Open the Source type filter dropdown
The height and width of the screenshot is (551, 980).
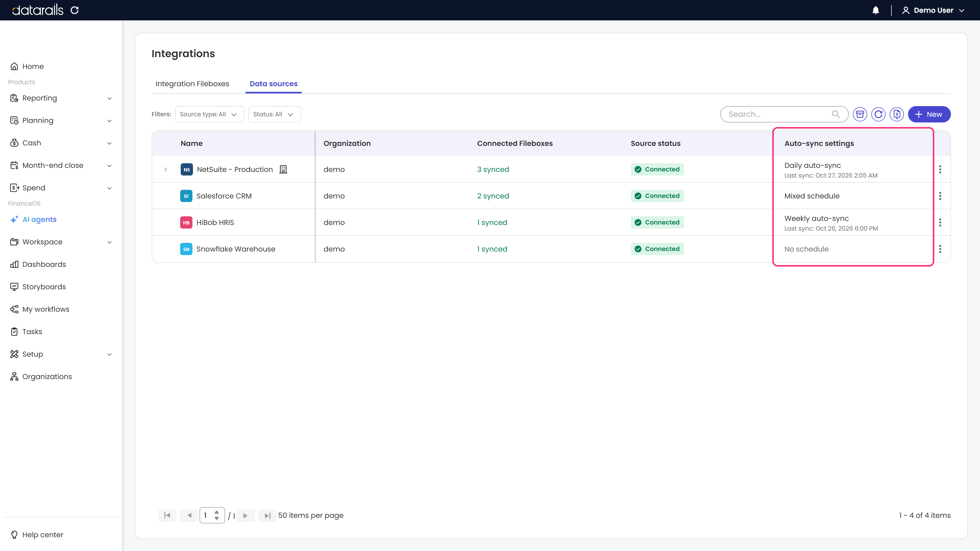(209, 114)
